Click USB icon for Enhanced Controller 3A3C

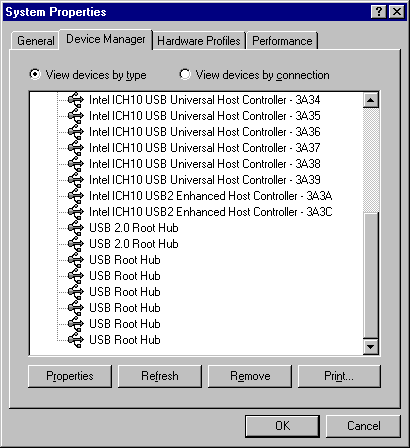pyautogui.click(x=76, y=212)
